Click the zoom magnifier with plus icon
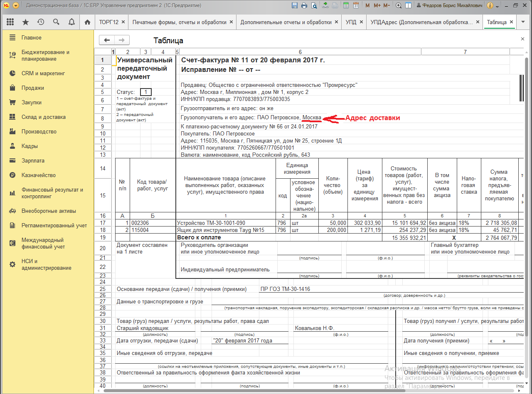This screenshot has height=394, width=532. (399, 5)
